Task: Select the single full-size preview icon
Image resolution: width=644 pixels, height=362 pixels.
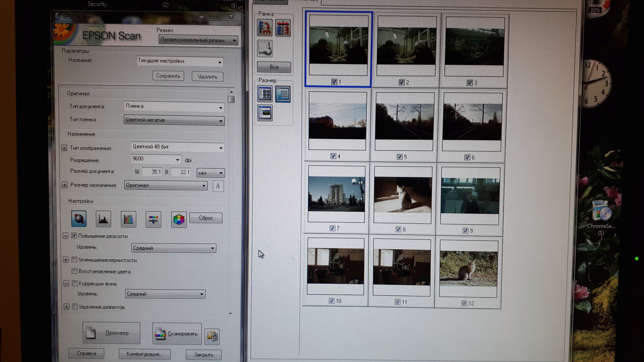Action: [x=265, y=113]
